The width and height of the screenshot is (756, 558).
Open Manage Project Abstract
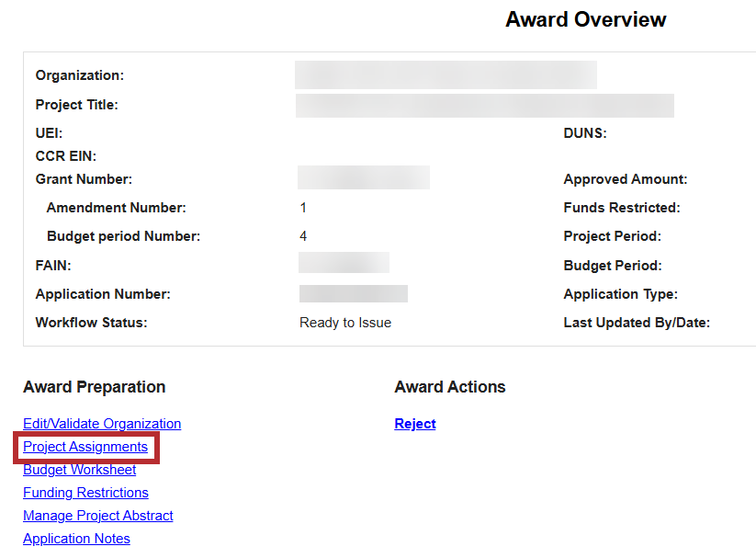tap(98, 516)
